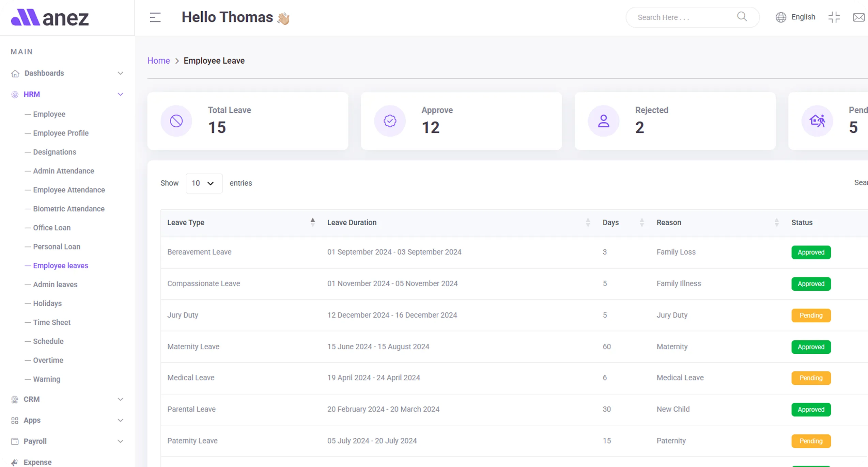Open Personal Loan menu item
Screen dimensions: 868x467
(x=57, y=246)
